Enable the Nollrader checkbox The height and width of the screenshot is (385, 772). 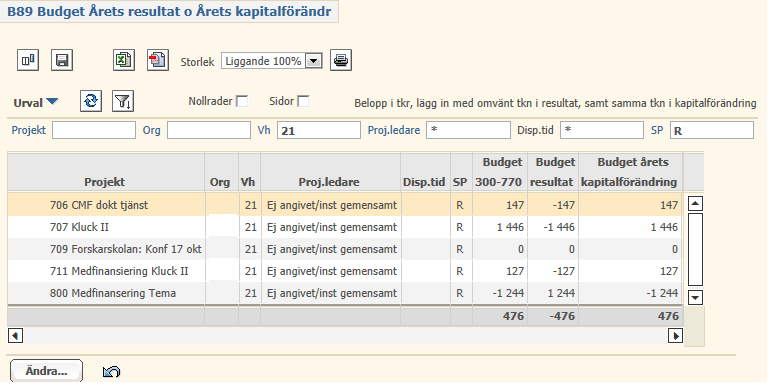242,101
